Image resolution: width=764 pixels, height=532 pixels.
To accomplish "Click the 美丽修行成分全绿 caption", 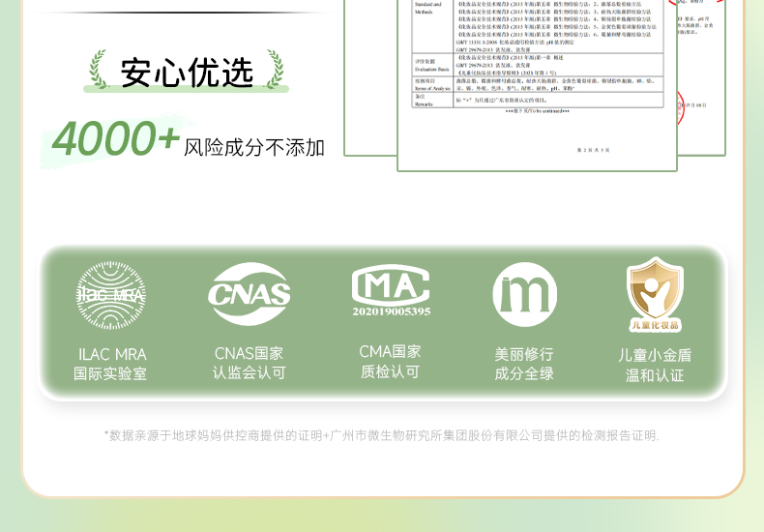I will coord(524,364).
